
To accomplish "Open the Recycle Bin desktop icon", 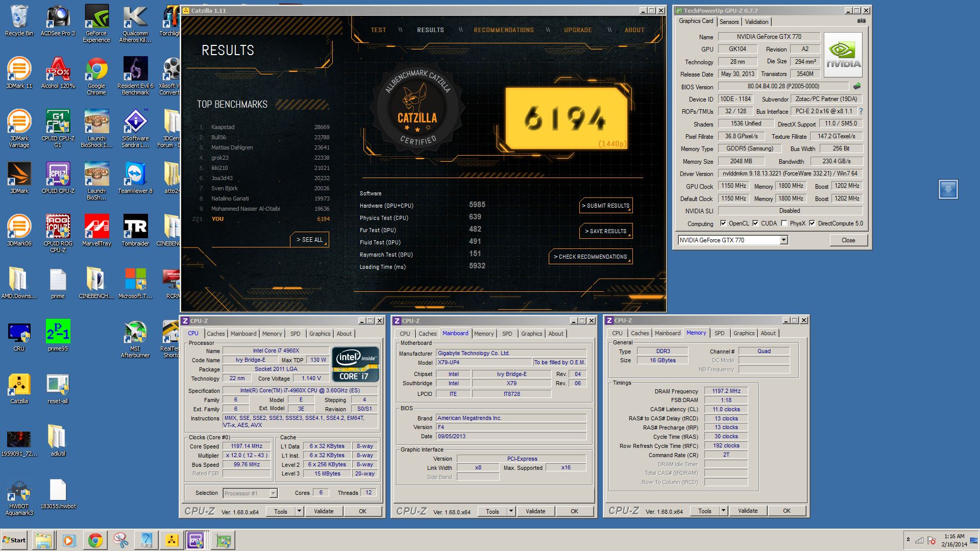I will pyautogui.click(x=19, y=20).
